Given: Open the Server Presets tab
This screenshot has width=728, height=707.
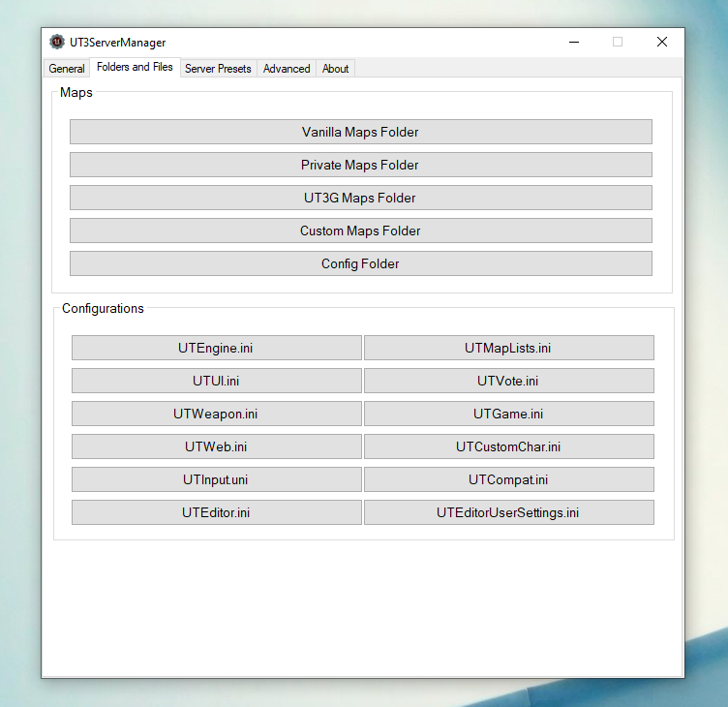Looking at the screenshot, I should pos(218,69).
